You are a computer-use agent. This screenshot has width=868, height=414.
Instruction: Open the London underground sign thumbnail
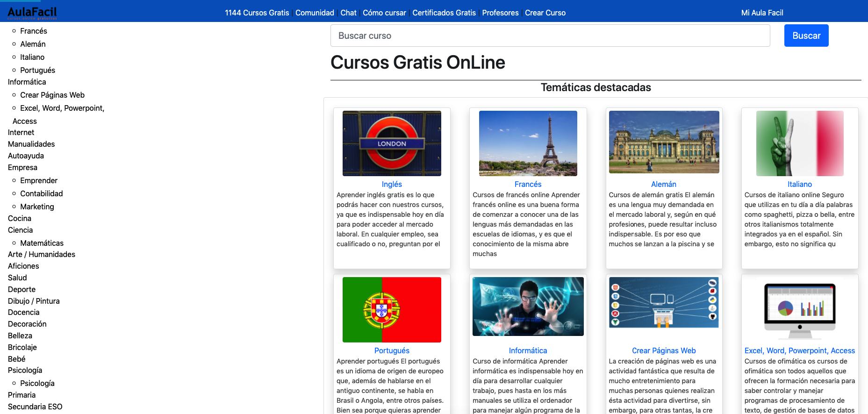(x=392, y=143)
